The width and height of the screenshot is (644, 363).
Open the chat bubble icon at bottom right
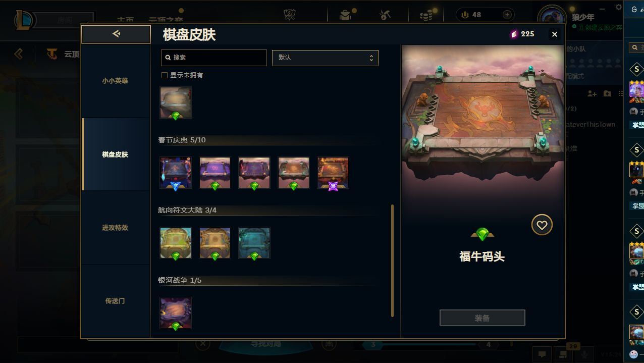[542, 354]
